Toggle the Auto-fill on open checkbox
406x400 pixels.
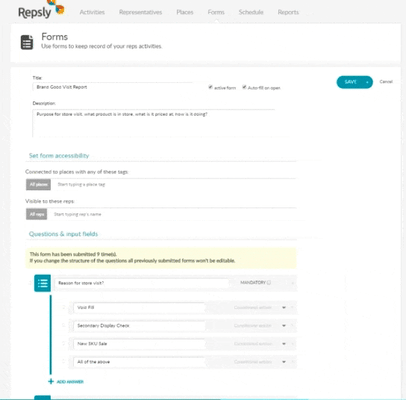[244, 87]
